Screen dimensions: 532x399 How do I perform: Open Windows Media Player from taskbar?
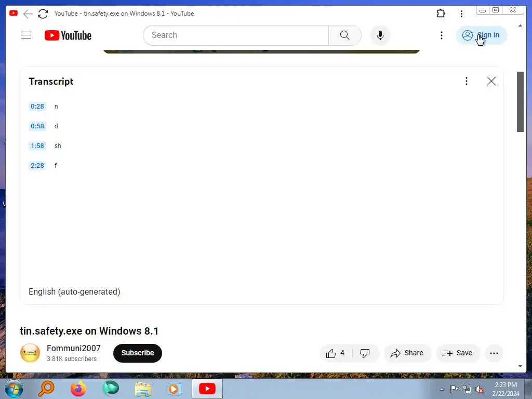[x=175, y=389]
